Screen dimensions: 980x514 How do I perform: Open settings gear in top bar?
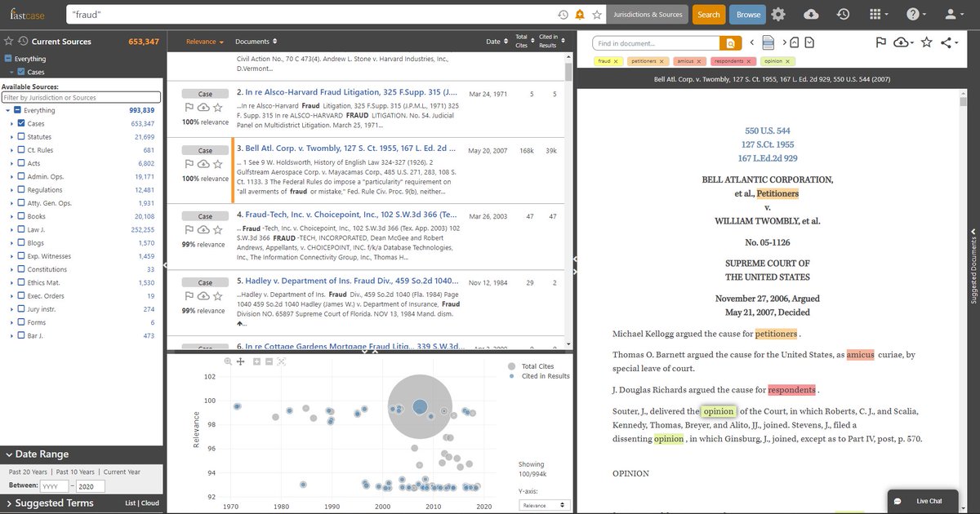(778, 15)
